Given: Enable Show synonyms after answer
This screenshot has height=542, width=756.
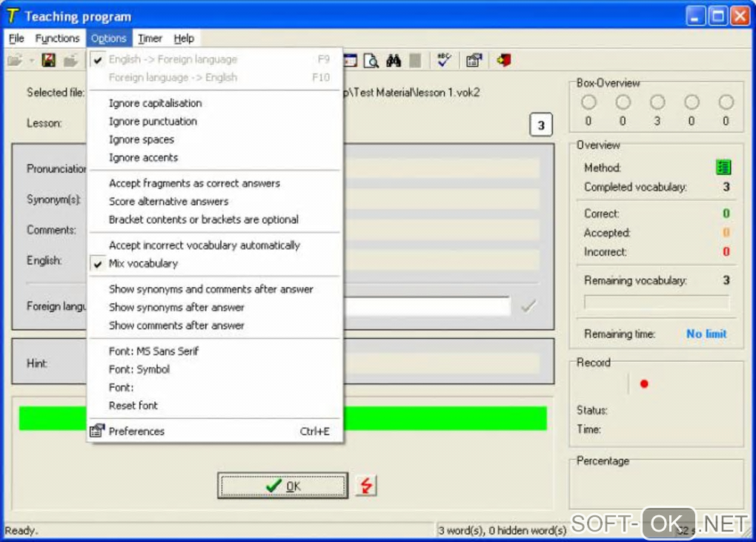Looking at the screenshot, I should [x=215, y=308].
